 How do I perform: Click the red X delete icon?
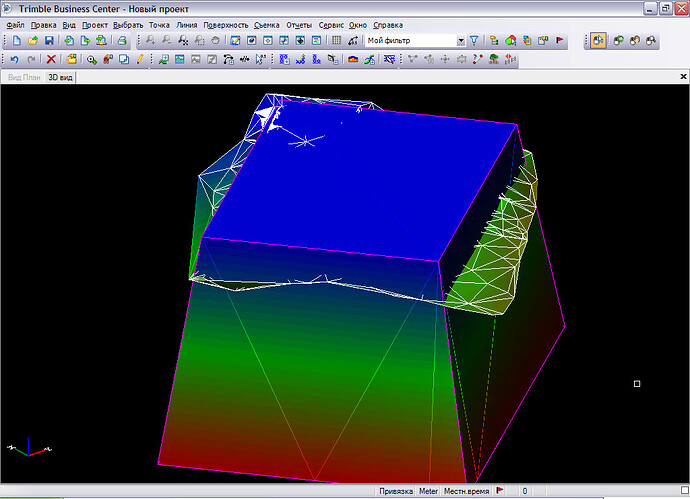click(x=51, y=59)
